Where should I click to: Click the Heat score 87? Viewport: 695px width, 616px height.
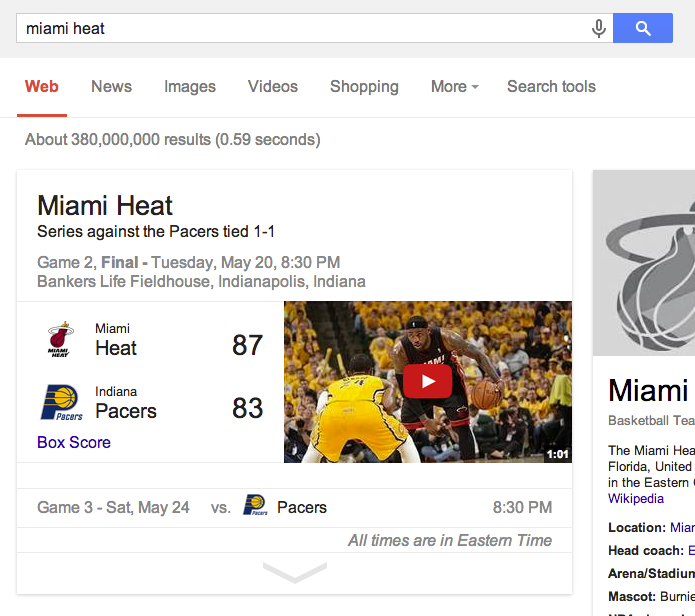coord(248,345)
